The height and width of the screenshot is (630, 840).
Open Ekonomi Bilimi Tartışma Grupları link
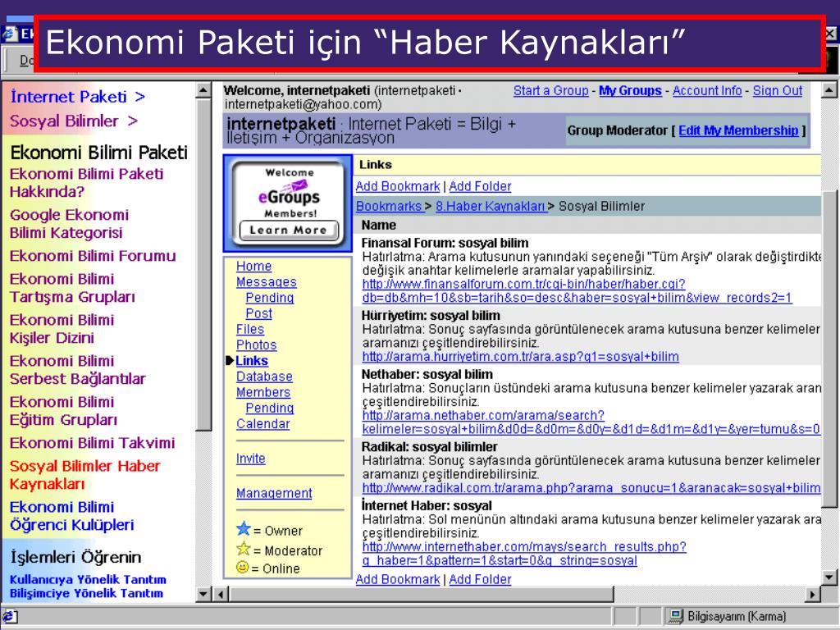coord(72,288)
